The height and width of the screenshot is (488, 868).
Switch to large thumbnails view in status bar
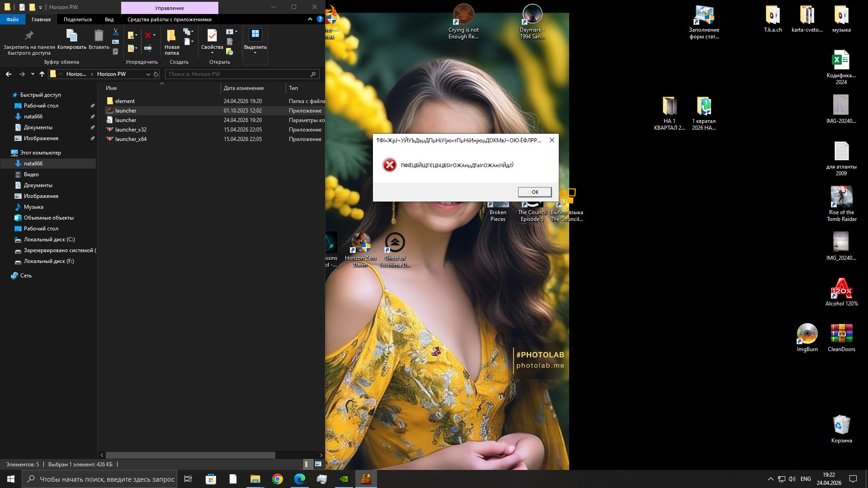(318, 464)
